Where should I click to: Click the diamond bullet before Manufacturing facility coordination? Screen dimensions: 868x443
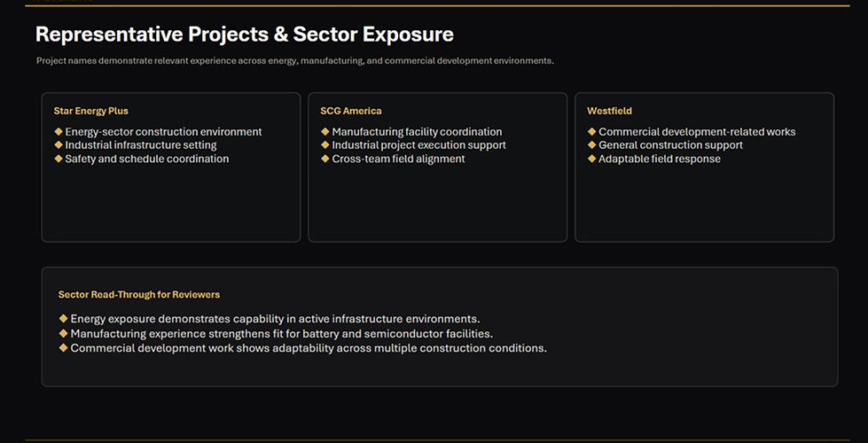coord(325,132)
